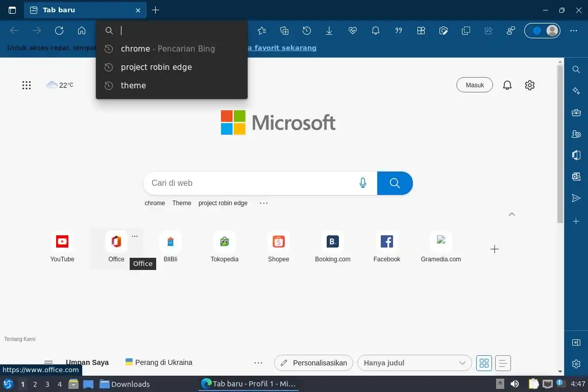Viewport: 588px width, 392px height.
Task: Open the web select toolbar icon
Action: click(x=466, y=31)
